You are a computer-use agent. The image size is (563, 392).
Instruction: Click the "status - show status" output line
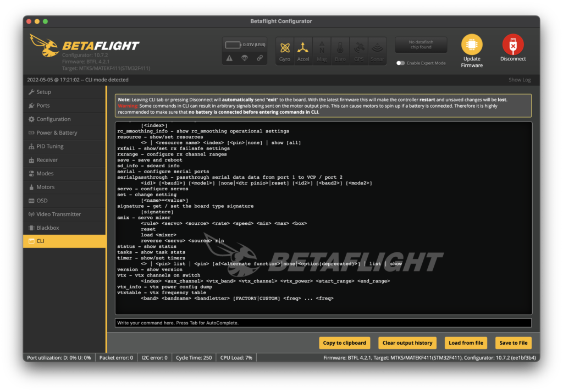(147, 247)
